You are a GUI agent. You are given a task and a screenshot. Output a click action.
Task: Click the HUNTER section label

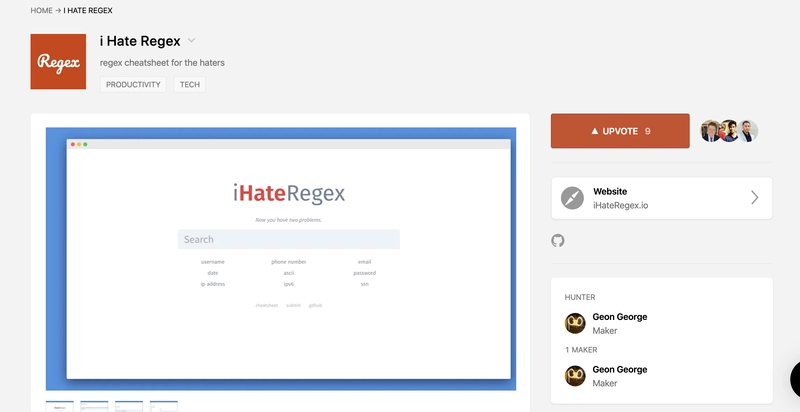(580, 297)
